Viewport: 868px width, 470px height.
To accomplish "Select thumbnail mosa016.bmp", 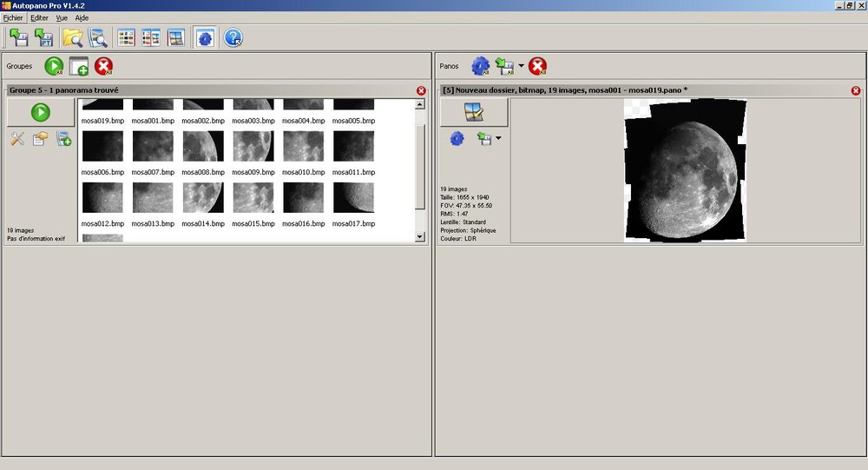I will click(x=303, y=198).
